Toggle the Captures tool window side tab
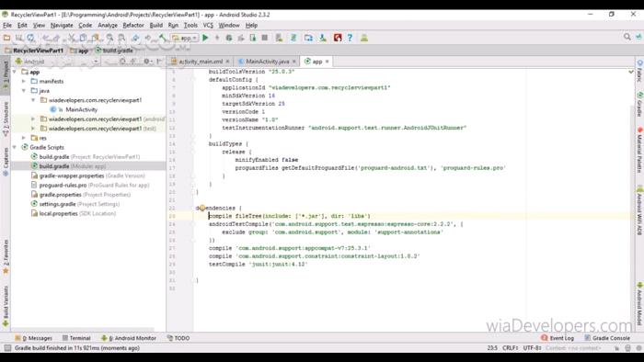 click(x=6, y=162)
